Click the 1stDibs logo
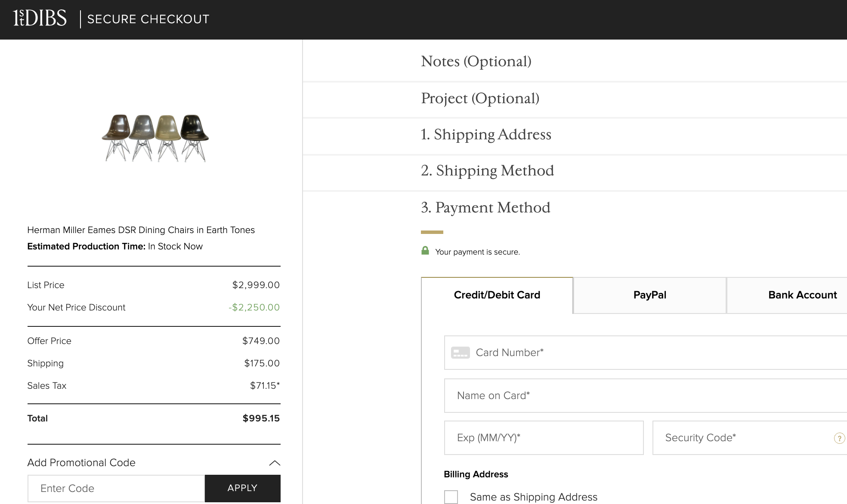The height and width of the screenshot is (504, 847). (x=40, y=18)
